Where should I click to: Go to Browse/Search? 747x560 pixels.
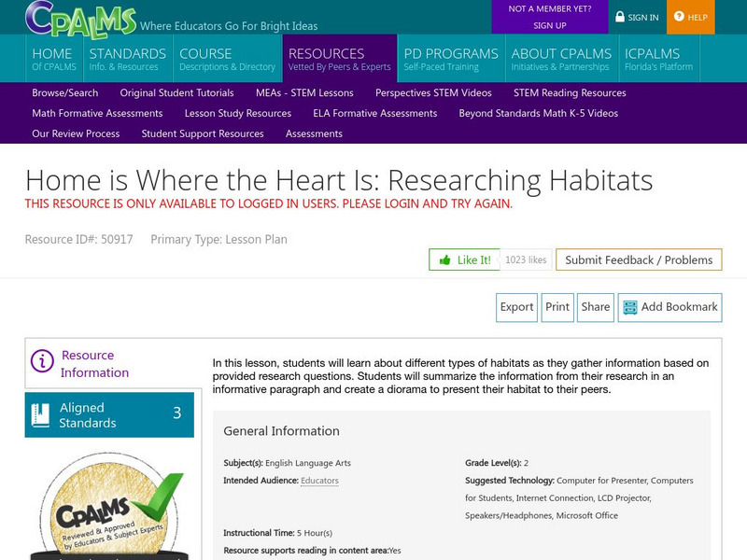tap(64, 92)
